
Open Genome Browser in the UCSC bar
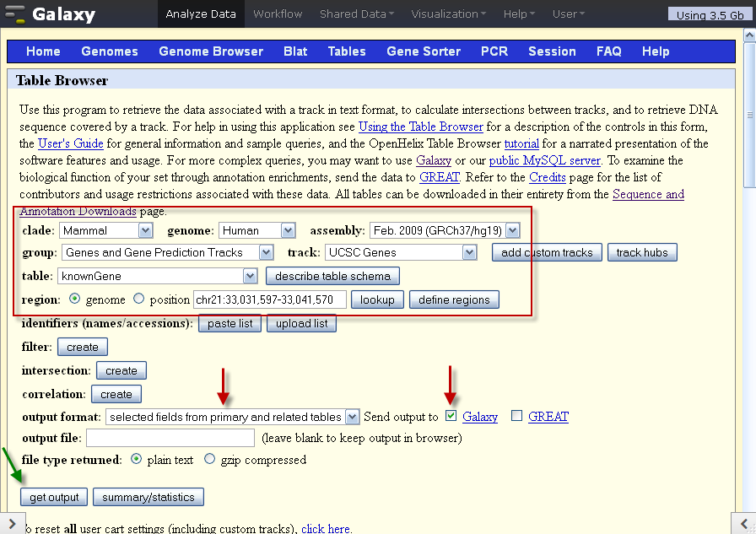pos(211,51)
